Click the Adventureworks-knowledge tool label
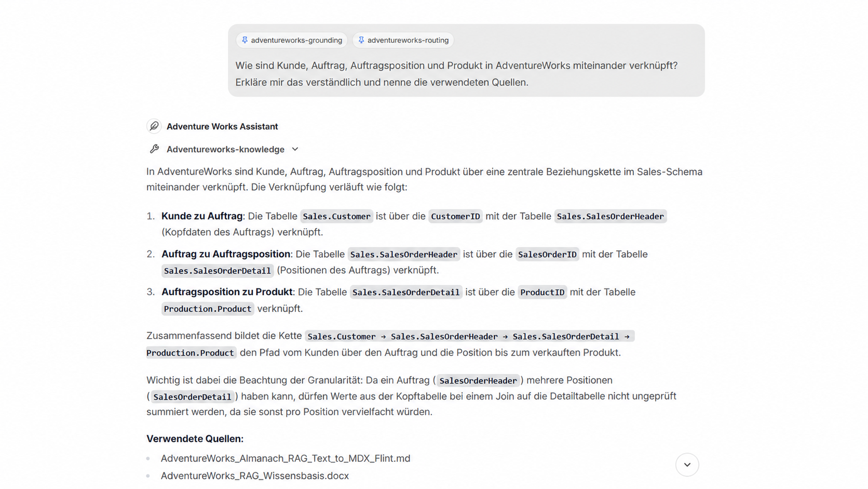The height and width of the screenshot is (489, 868). [x=225, y=149]
